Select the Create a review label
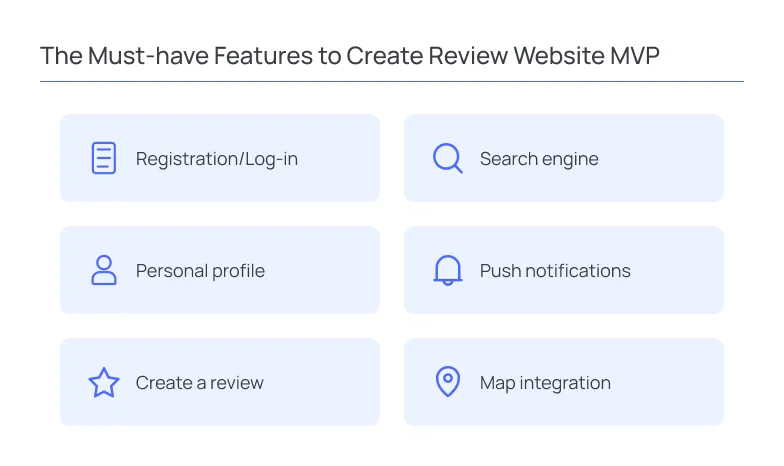784x466 pixels. pos(200,382)
